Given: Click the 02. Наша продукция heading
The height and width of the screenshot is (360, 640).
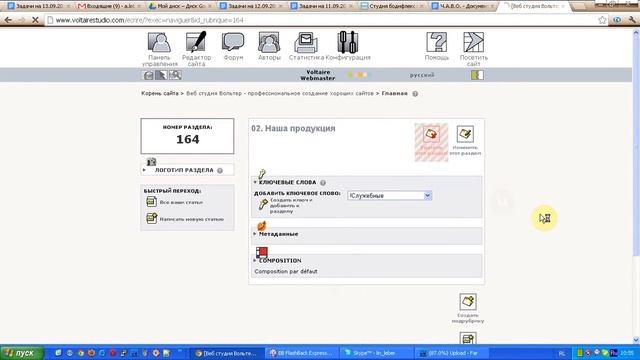Looking at the screenshot, I should pos(293,128).
